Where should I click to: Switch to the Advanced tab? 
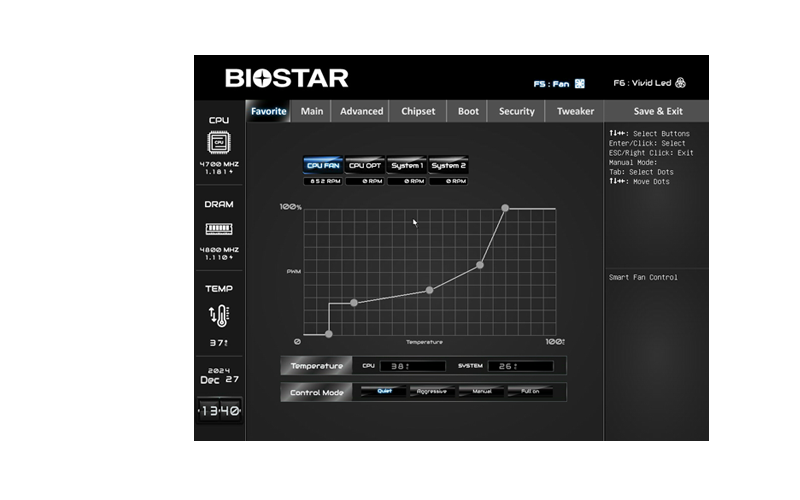361,112
